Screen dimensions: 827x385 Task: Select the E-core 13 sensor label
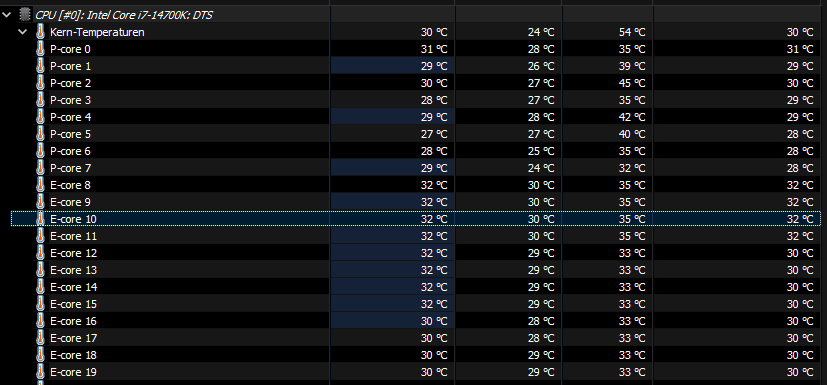[x=73, y=270]
